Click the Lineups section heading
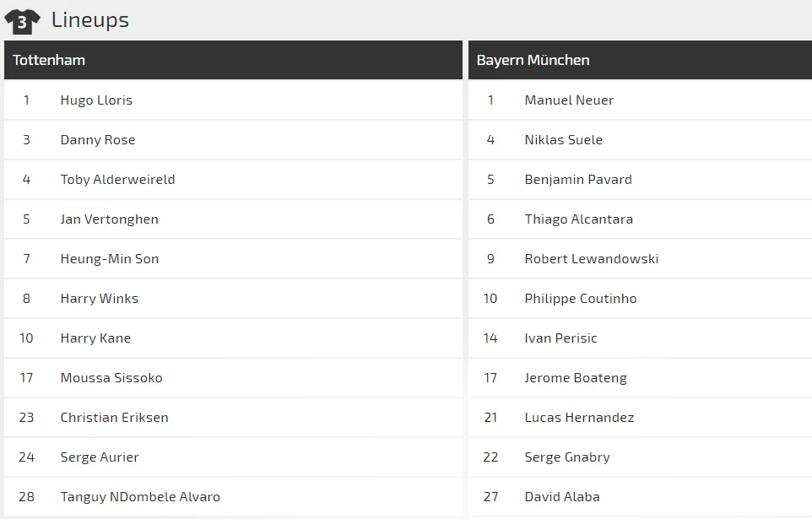 (89, 20)
